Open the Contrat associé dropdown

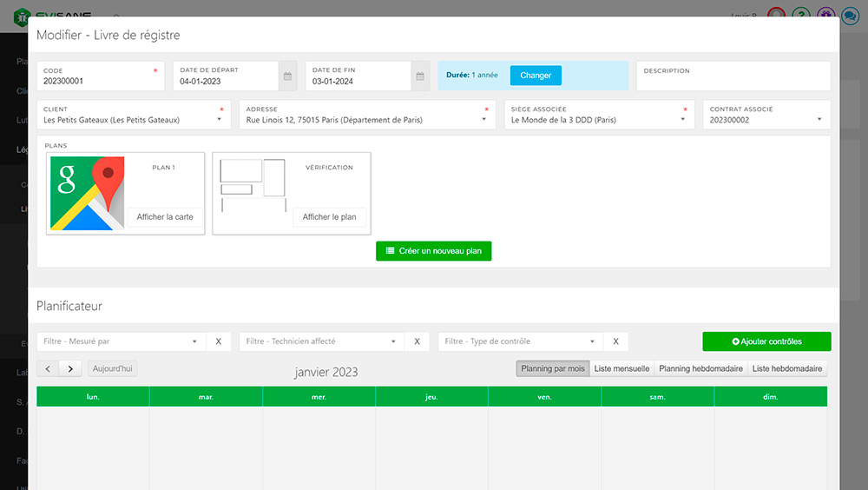[819, 120]
